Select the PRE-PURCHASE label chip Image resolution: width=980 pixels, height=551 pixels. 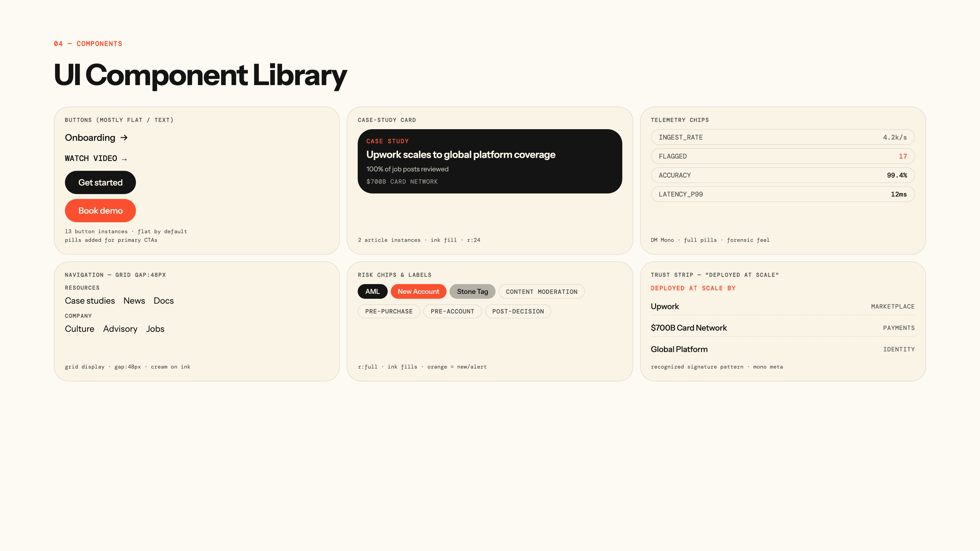click(x=389, y=311)
